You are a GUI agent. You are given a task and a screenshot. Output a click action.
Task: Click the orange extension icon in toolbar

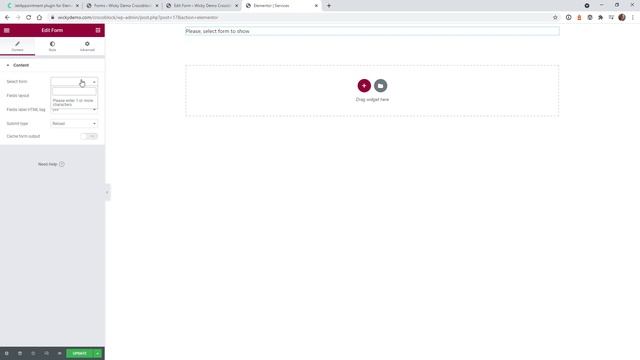[x=579, y=18]
